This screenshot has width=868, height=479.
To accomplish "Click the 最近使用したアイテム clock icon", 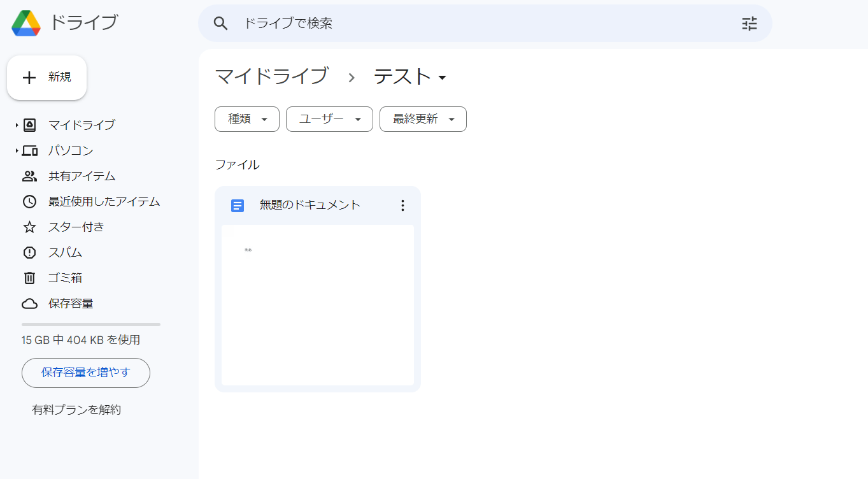I will [x=29, y=201].
